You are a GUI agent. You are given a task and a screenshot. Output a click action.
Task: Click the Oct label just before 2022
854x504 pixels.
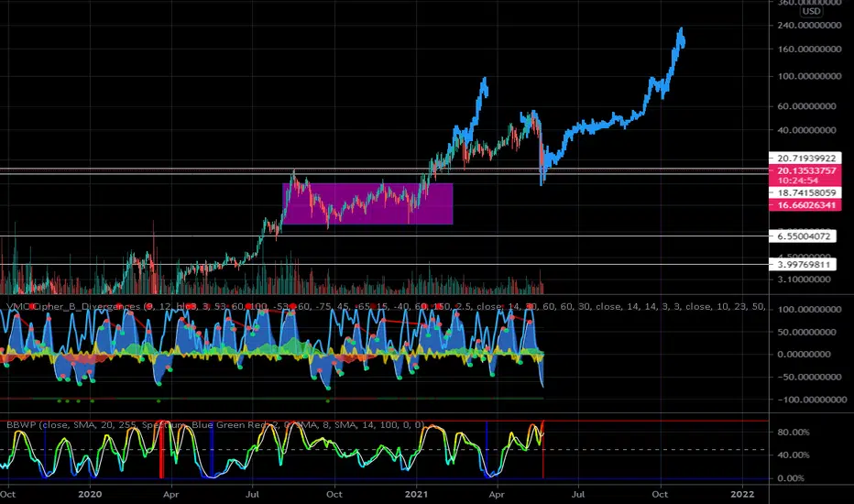pyautogui.click(x=660, y=494)
